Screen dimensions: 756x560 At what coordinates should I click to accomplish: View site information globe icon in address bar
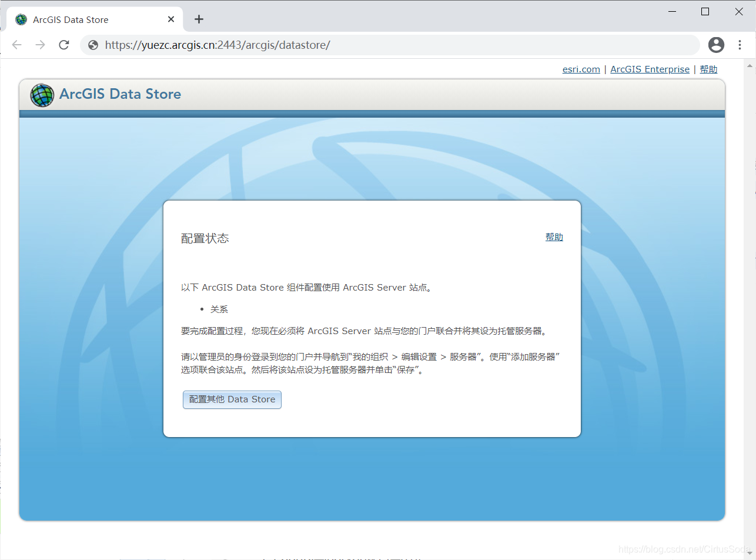(93, 45)
